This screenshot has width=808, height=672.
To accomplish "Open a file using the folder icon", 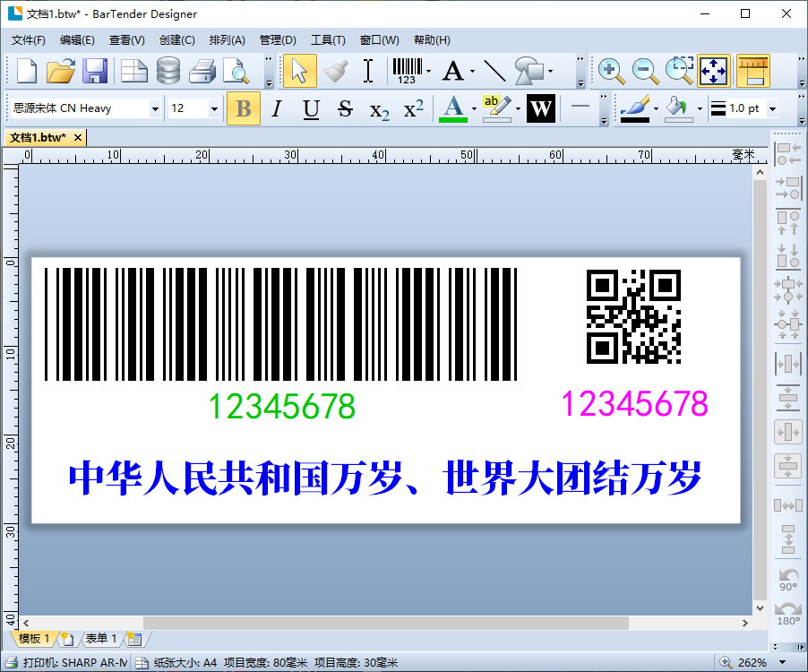I will [x=61, y=71].
